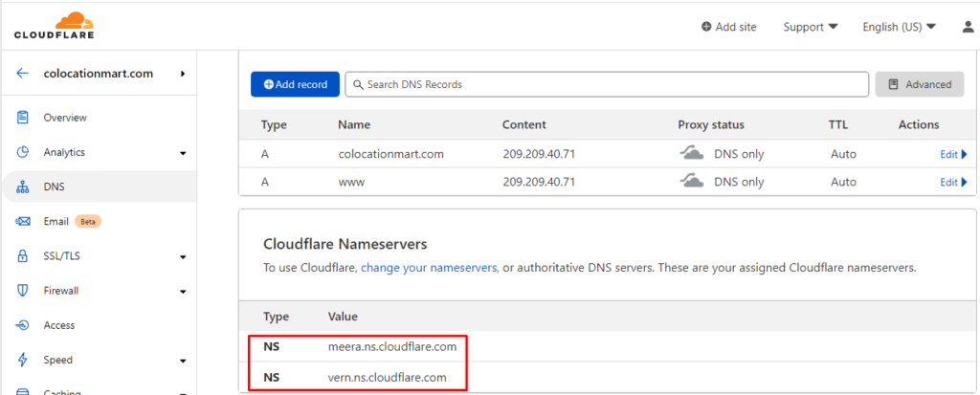
Task: Focus the Search DNS Records field
Action: pos(606,84)
